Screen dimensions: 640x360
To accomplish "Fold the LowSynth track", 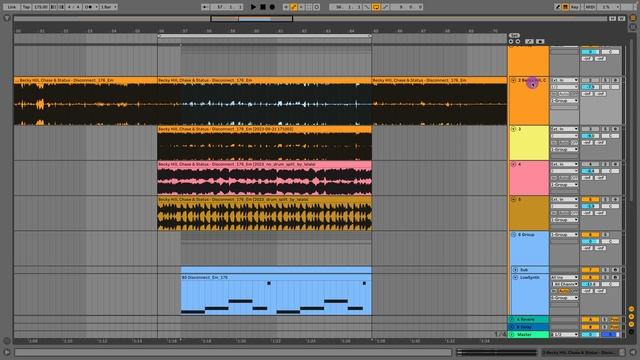I will point(516,278).
